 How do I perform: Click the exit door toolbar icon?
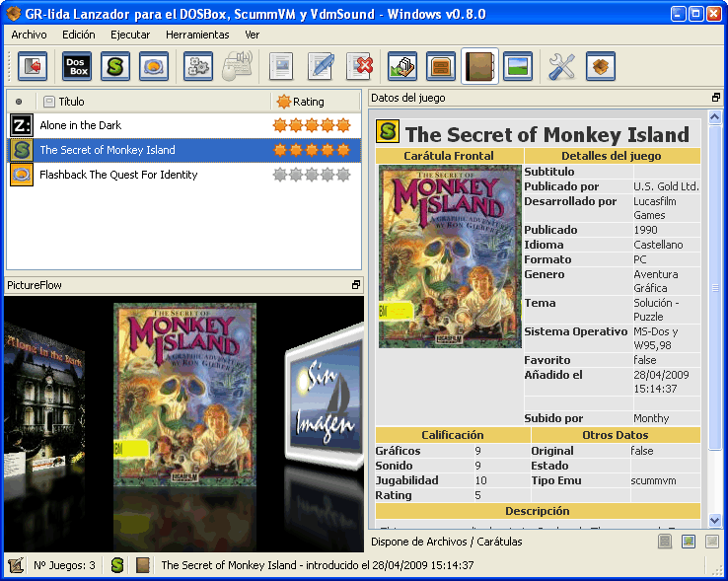(33, 66)
